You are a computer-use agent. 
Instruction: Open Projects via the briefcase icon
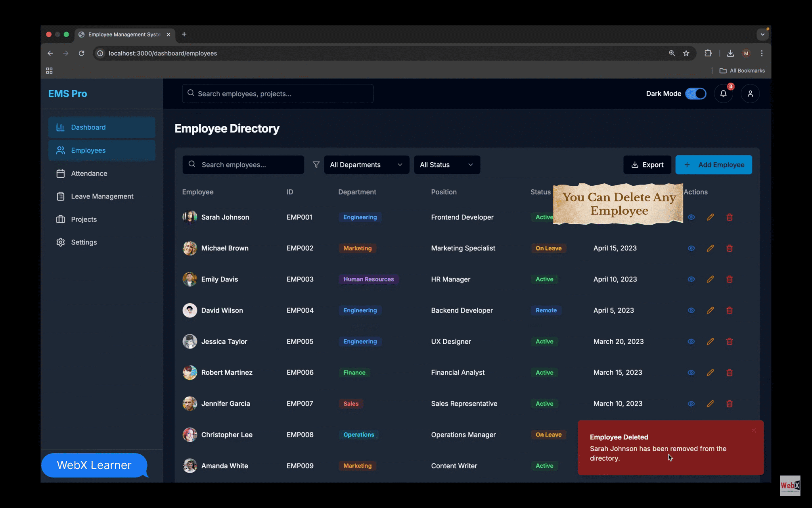click(60, 219)
